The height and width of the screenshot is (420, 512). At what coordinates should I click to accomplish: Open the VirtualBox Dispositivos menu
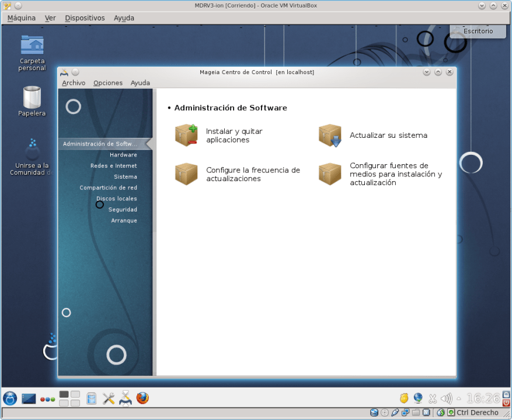click(85, 18)
